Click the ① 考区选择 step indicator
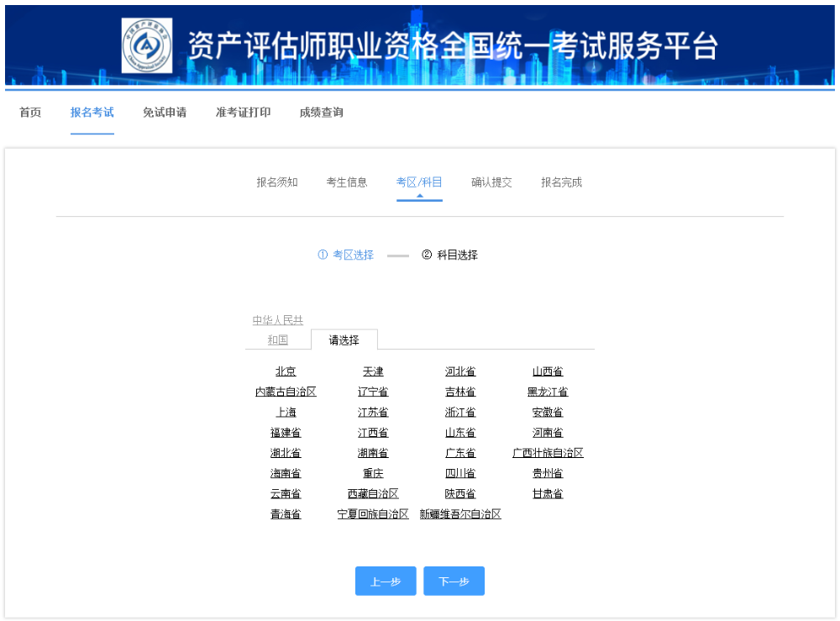Screen dimensions: 840x621 coord(345,254)
